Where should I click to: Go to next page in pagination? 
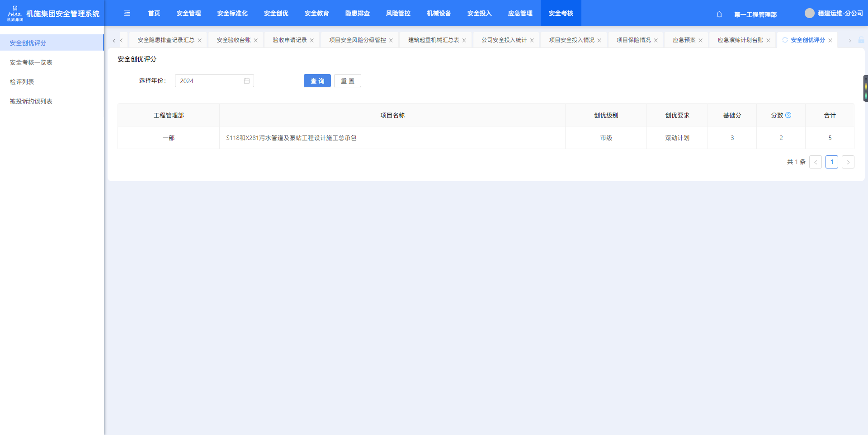(x=848, y=162)
